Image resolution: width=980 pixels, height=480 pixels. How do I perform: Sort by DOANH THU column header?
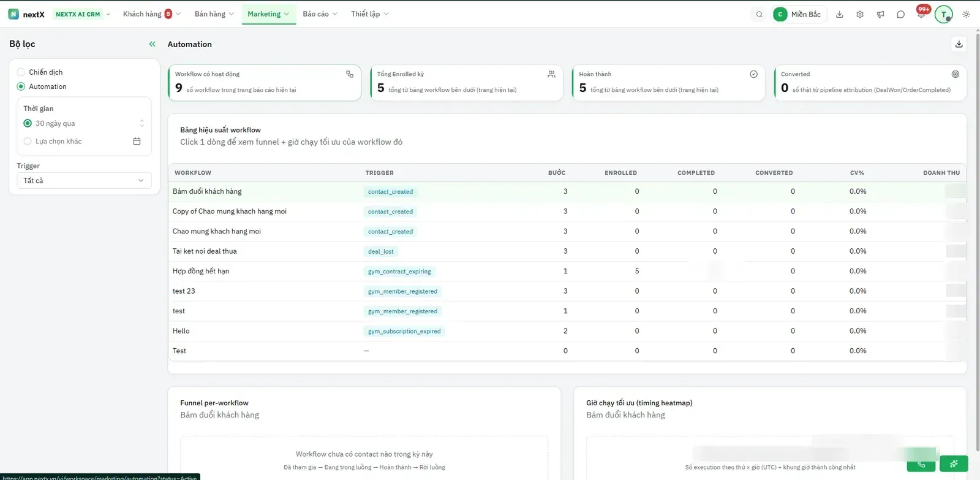(x=941, y=173)
